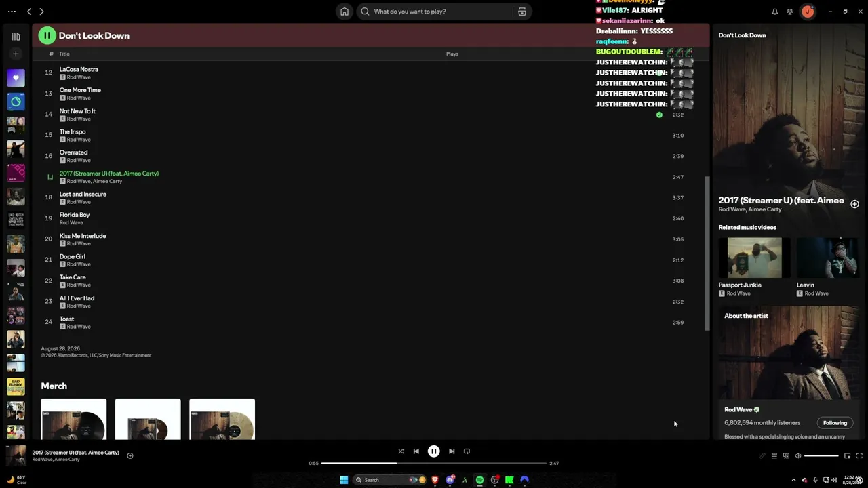Open the middle CD merch item
The image size is (868, 488).
(x=148, y=419)
